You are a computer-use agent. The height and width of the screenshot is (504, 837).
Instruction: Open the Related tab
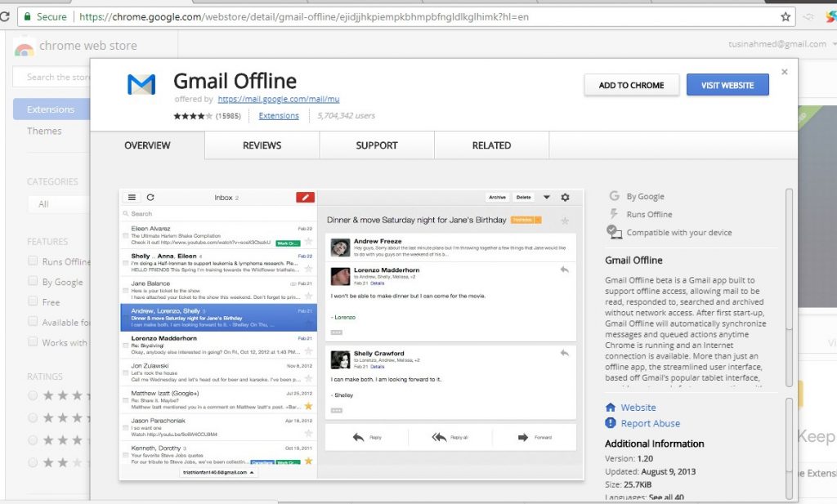click(x=491, y=145)
